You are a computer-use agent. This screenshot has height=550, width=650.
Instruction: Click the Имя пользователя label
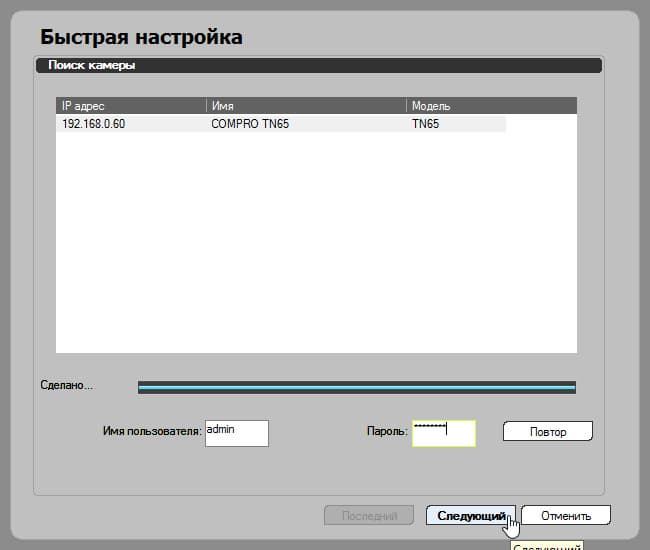point(152,431)
